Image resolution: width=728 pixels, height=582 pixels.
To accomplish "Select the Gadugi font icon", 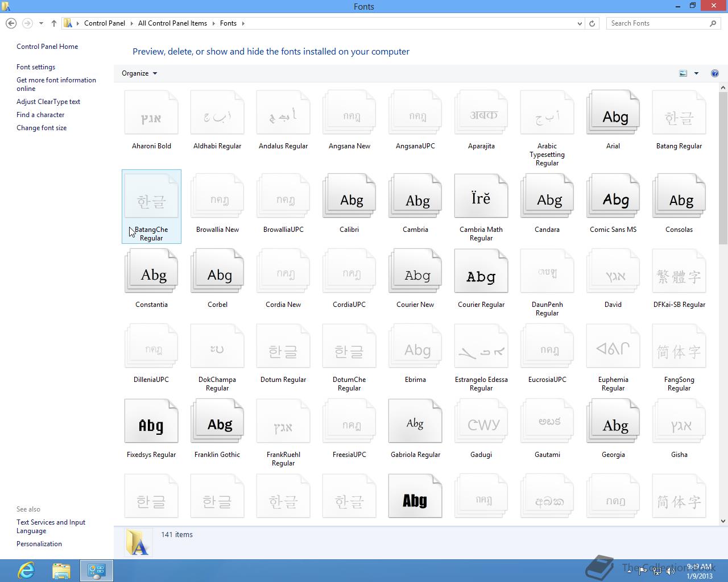I will 481,421.
